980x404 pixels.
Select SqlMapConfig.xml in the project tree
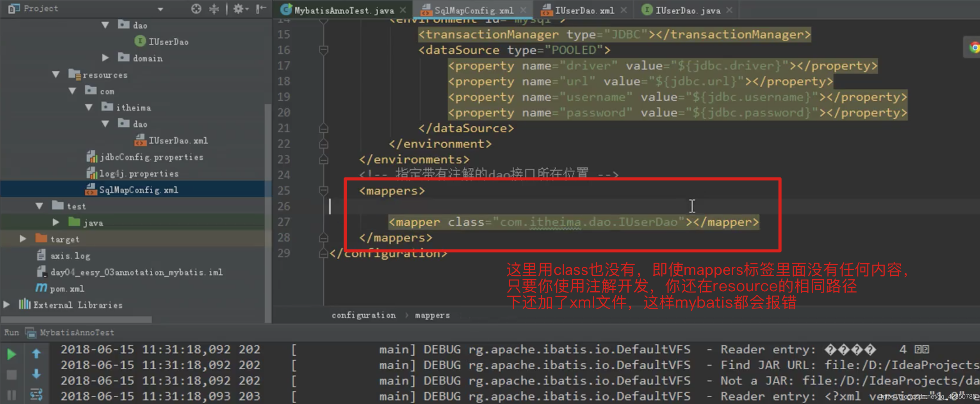[138, 190]
